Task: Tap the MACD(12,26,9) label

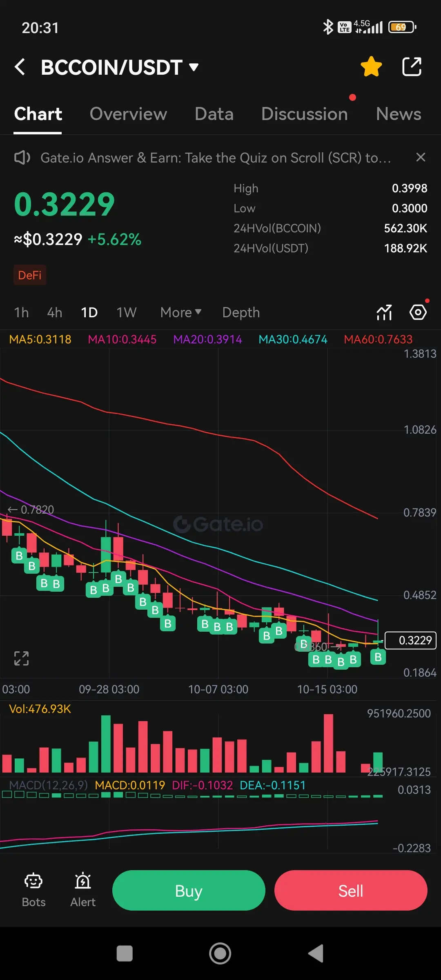Action: click(x=48, y=785)
